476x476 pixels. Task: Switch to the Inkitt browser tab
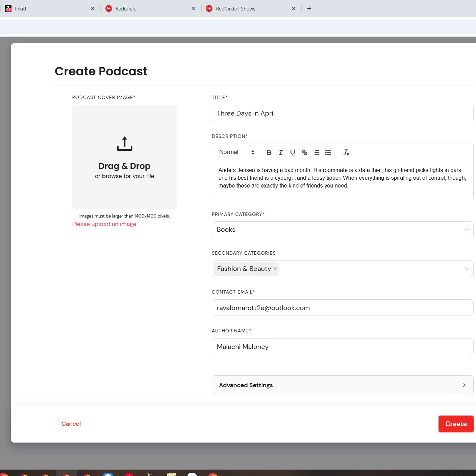coord(50,8)
